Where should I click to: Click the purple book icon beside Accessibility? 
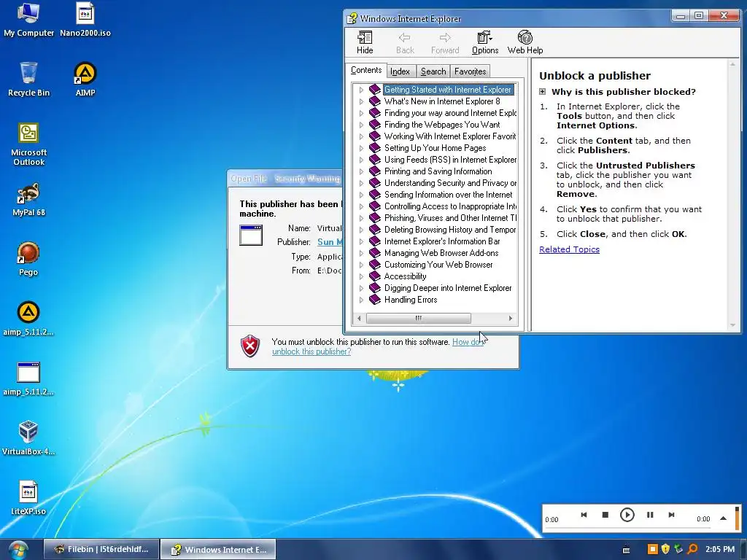(375, 276)
